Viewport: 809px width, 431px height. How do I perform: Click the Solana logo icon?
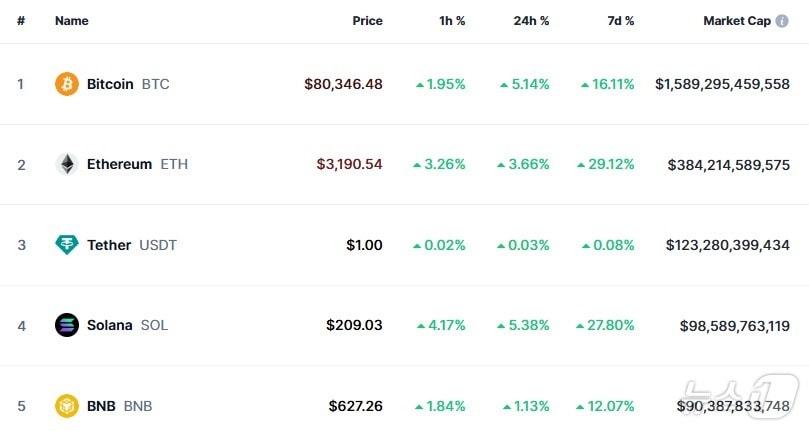coord(67,325)
